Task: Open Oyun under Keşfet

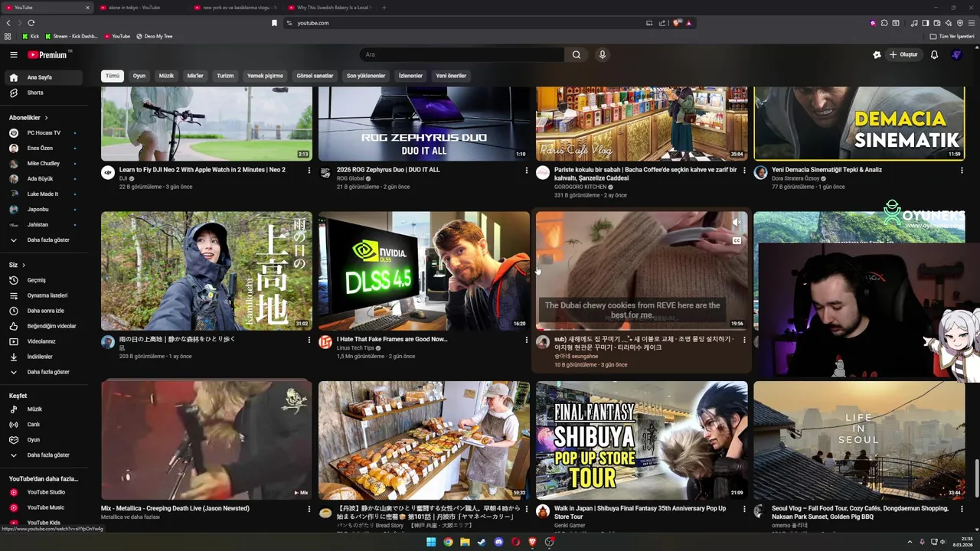Action: click(43, 440)
